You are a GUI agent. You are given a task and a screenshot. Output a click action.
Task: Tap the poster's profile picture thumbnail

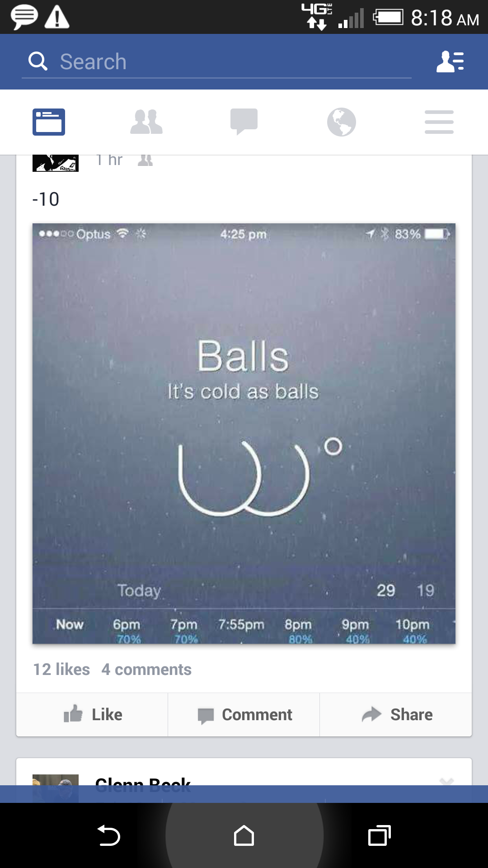pos(56,163)
